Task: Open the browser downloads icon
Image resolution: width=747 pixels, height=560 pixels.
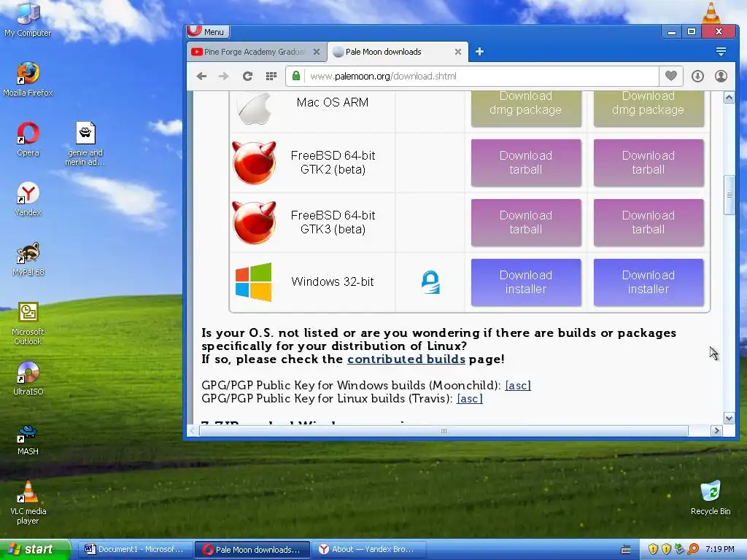Action: [x=697, y=76]
